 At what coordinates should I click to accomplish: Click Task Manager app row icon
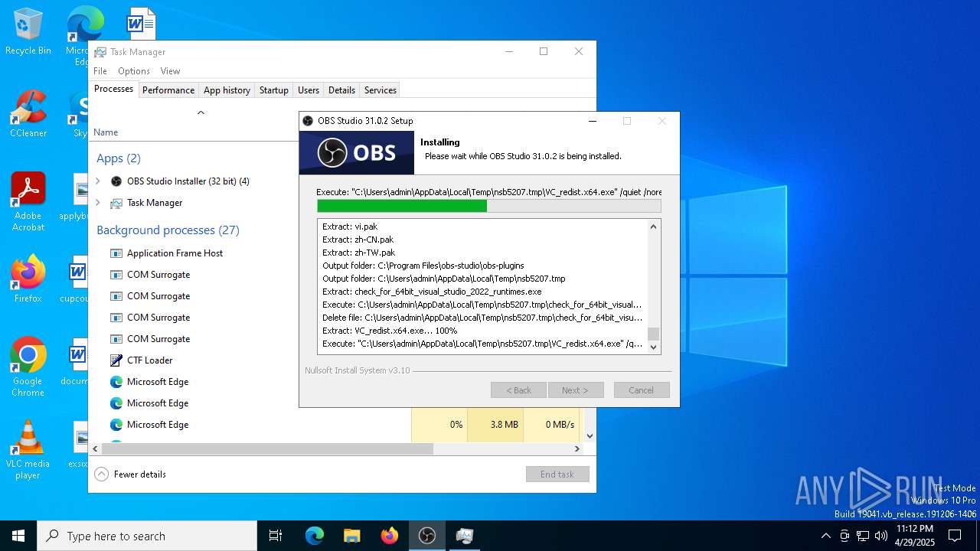point(116,203)
